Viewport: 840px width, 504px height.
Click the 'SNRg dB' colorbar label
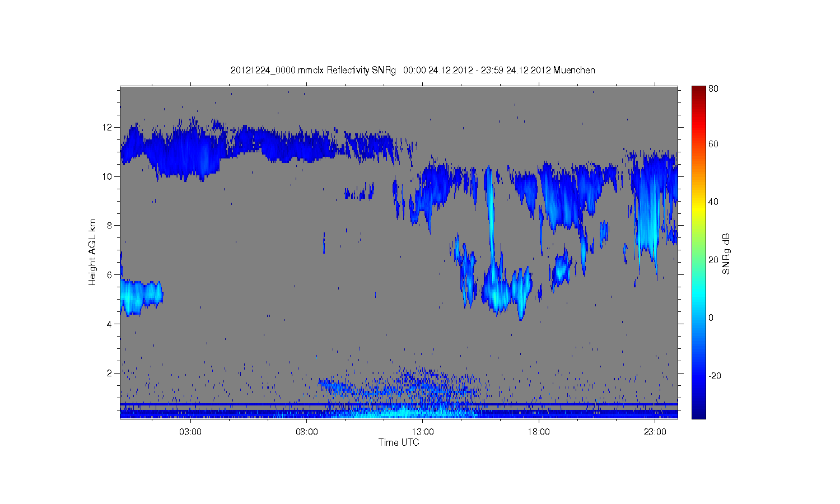coord(726,254)
